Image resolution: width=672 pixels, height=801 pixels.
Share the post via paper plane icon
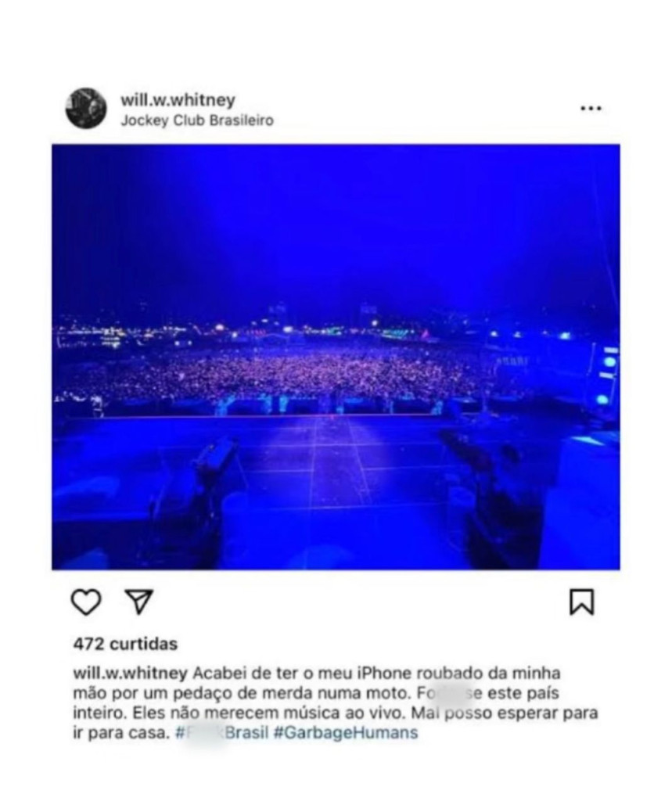pos(139,602)
